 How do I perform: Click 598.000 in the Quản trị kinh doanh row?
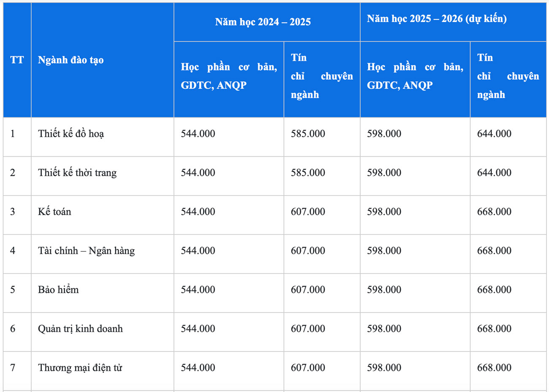tap(384, 329)
